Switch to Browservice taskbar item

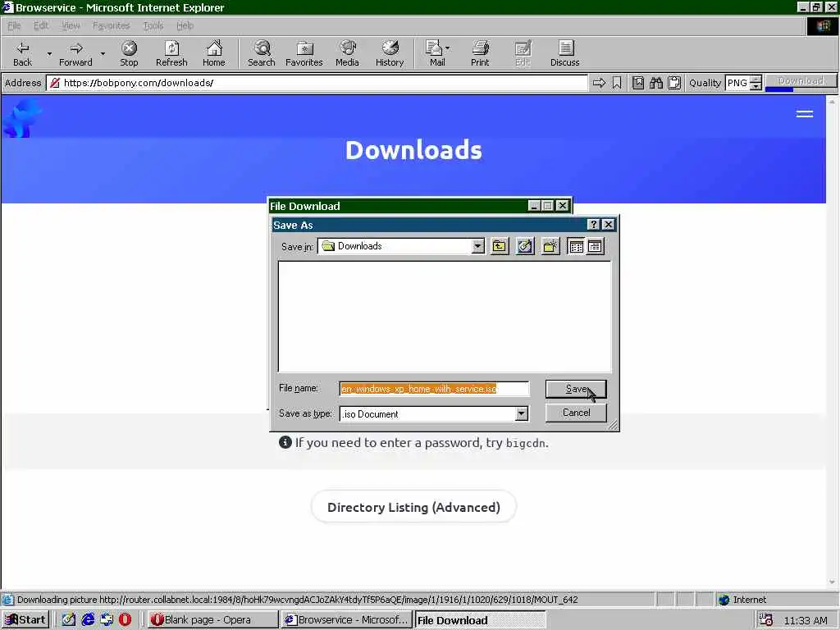[346, 619]
